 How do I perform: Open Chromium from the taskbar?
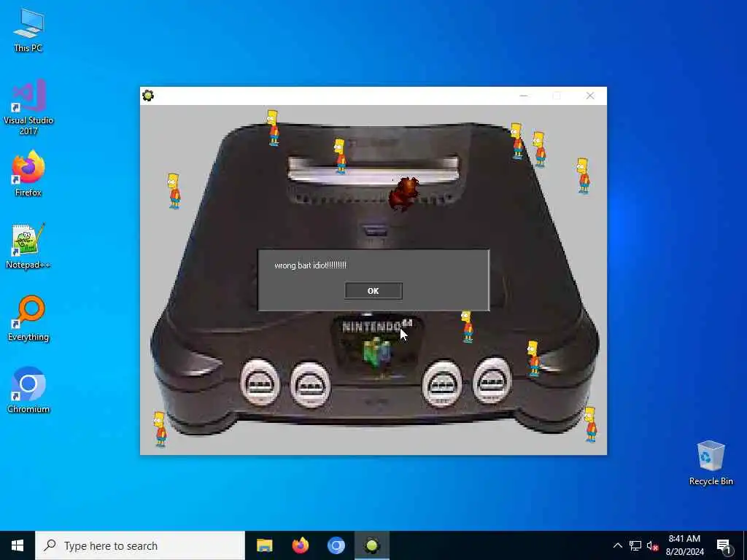click(x=336, y=545)
